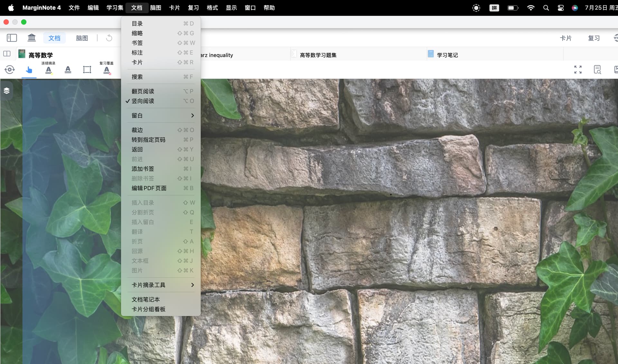Click the battery status icon
Viewport: 618px width, 364px height.
(x=513, y=8)
